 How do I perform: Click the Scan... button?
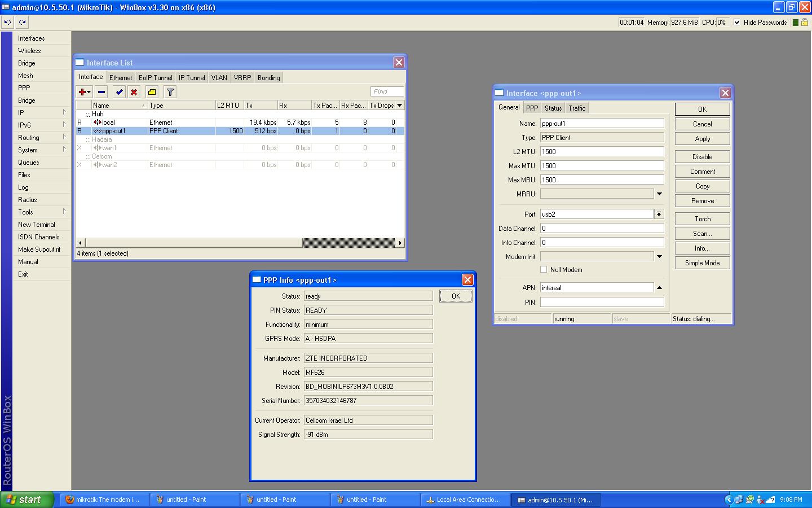click(x=703, y=234)
